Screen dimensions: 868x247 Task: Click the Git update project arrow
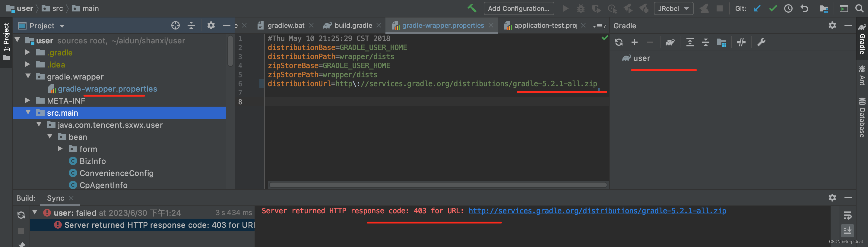(x=757, y=8)
